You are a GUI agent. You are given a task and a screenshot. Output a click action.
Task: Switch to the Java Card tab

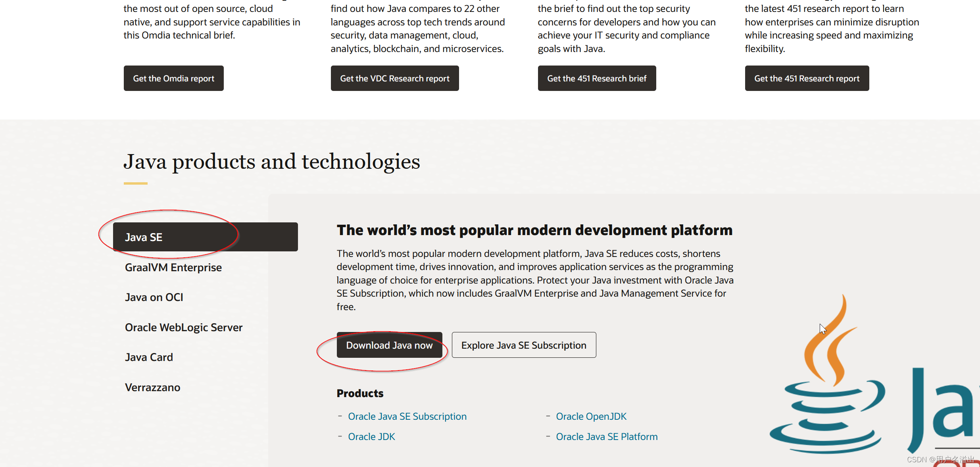149,357
